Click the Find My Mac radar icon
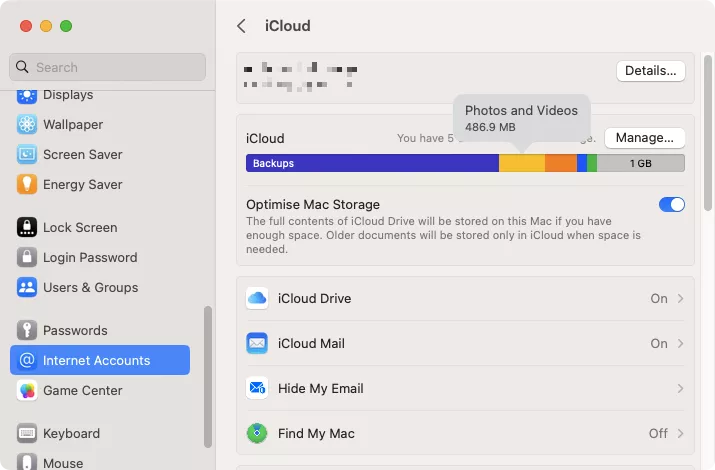 point(257,433)
